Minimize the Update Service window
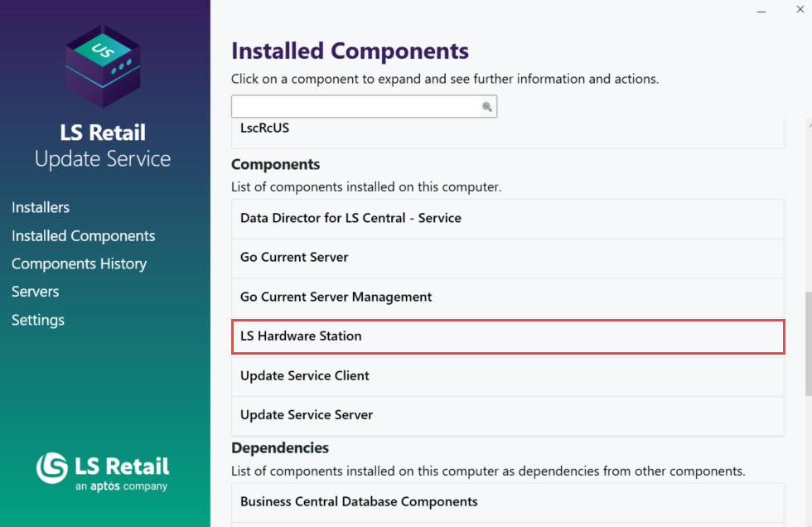The width and height of the screenshot is (812, 527). (762, 11)
